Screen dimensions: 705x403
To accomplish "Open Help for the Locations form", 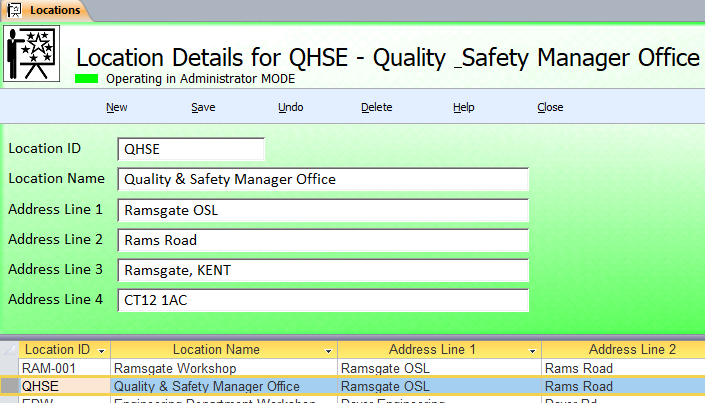I will tap(464, 107).
